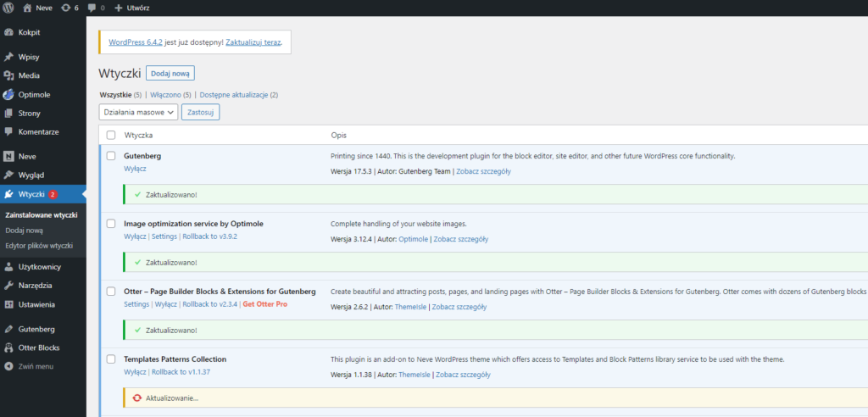
Task: Click the Otter Blocks sidebar icon
Action: 8,347
